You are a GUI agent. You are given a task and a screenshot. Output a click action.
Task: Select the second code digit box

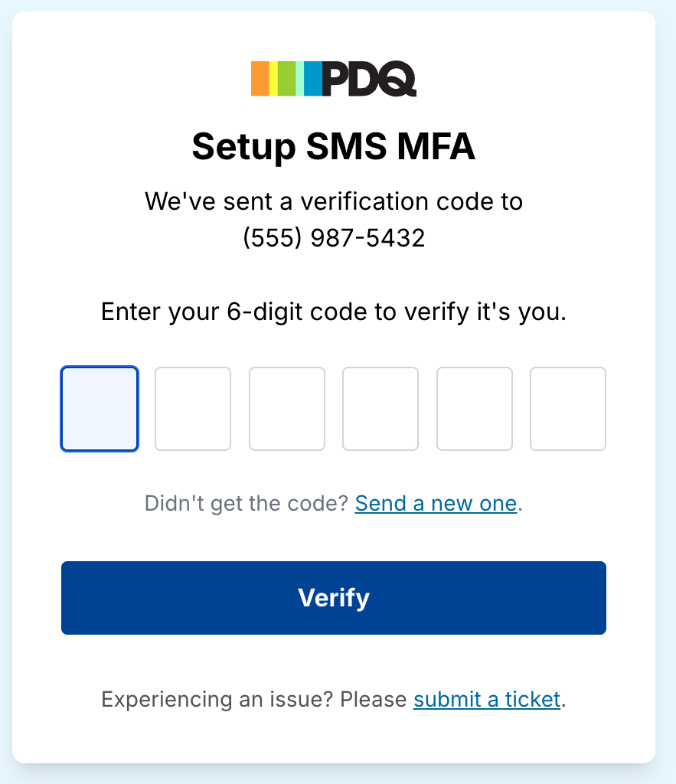point(193,409)
